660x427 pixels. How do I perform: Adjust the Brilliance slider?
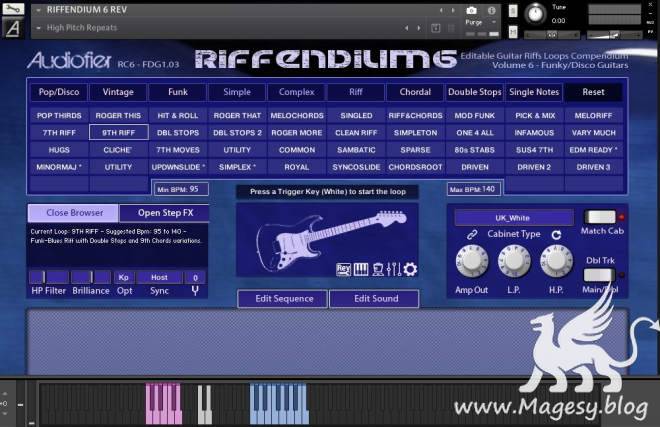91,277
